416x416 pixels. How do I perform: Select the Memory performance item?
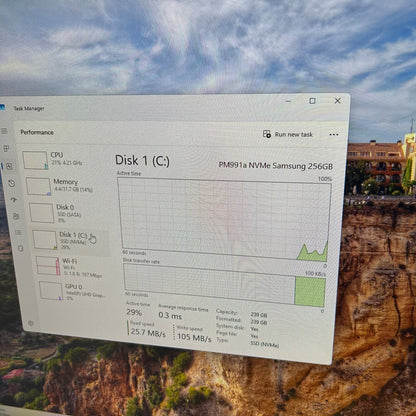coord(60,186)
